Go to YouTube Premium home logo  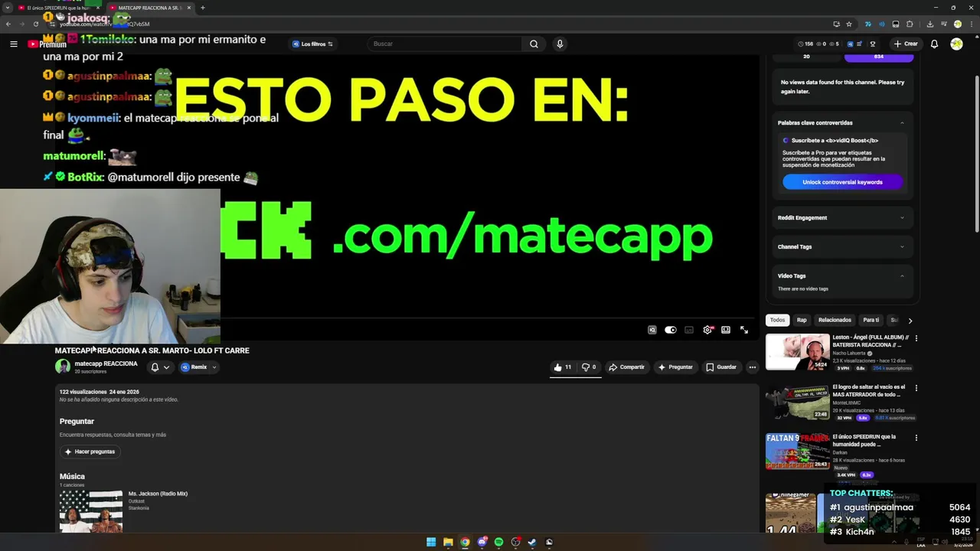click(47, 44)
